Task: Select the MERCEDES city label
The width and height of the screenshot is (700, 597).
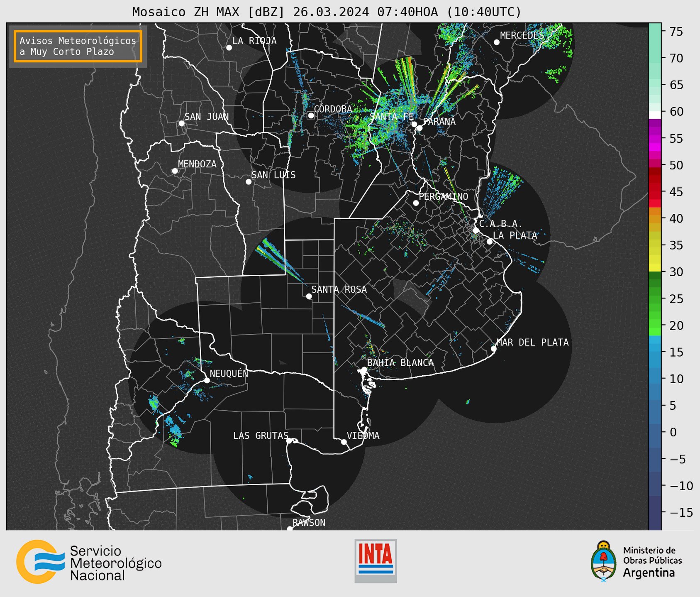Action: [522, 36]
